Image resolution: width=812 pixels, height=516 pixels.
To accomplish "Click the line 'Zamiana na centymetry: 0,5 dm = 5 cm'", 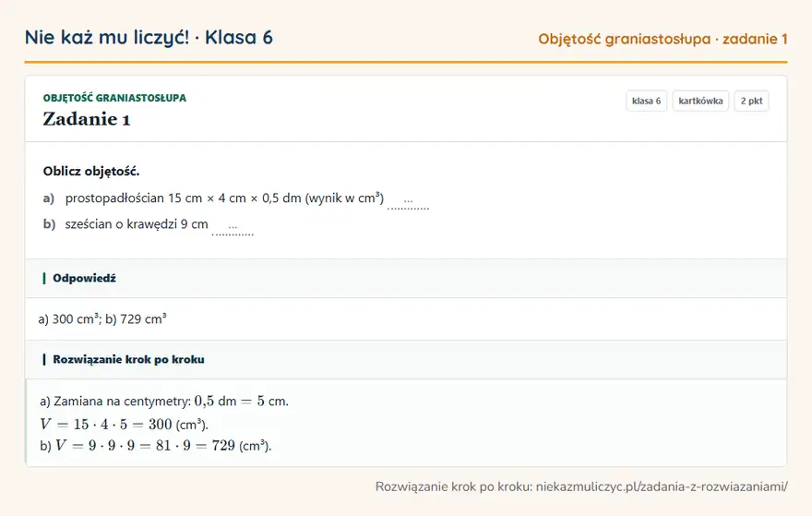I will coord(171,402).
